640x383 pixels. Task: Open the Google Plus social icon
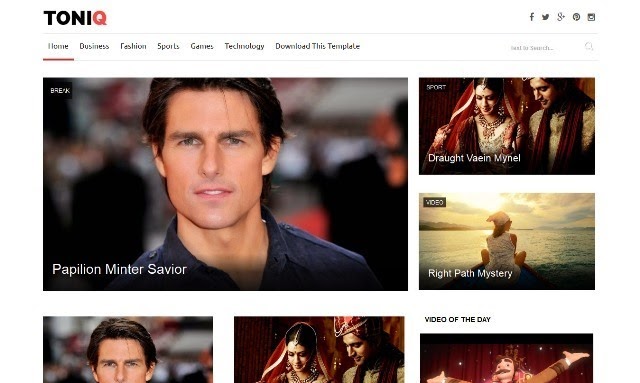point(561,17)
